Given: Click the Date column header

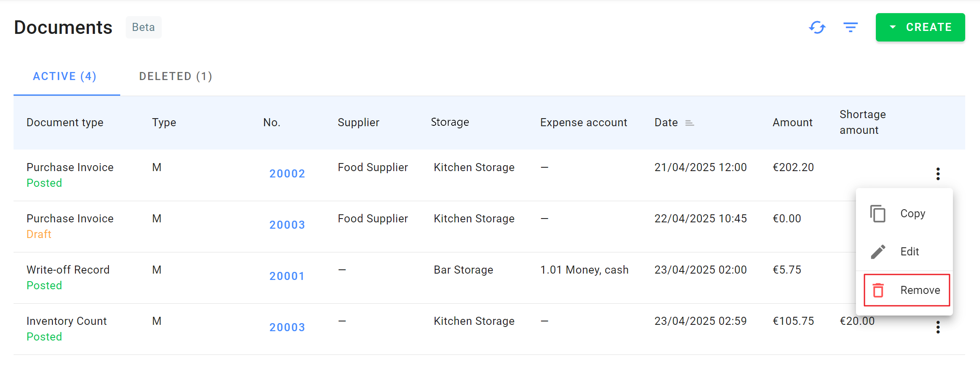Looking at the screenshot, I should [x=666, y=122].
